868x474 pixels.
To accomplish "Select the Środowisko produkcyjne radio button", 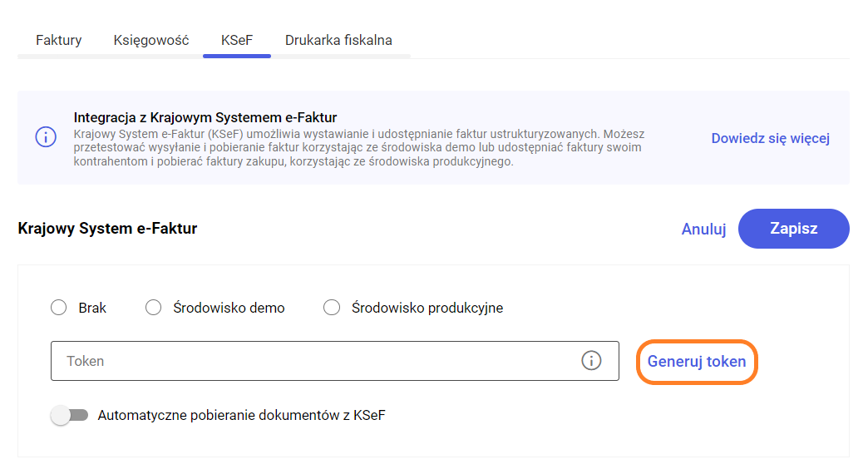I will click(332, 308).
